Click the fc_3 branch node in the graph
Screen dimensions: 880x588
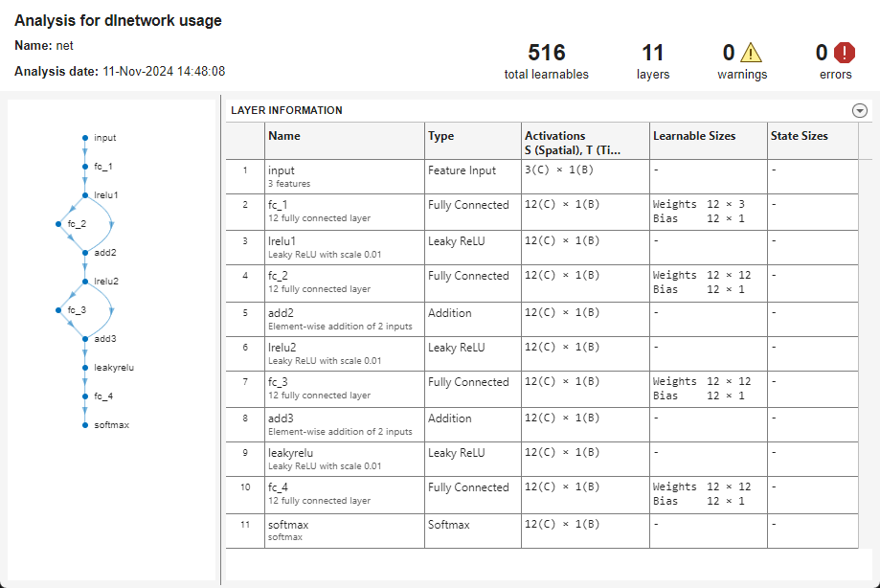[59, 310]
